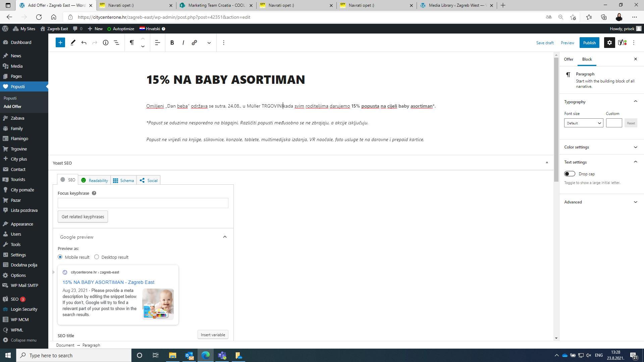644x362 pixels.
Task: Click the add block plus button
Action: (x=60, y=43)
